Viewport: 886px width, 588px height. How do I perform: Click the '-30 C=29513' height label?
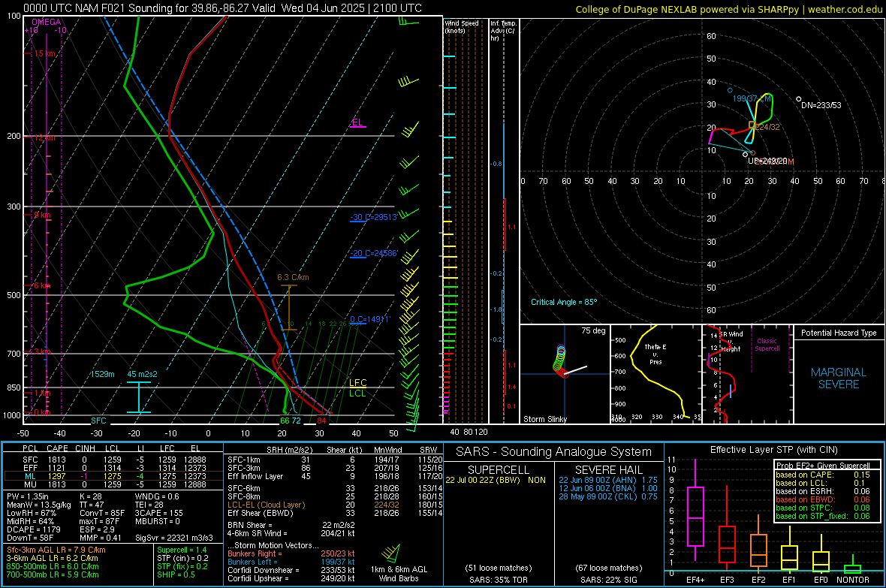pos(373,217)
